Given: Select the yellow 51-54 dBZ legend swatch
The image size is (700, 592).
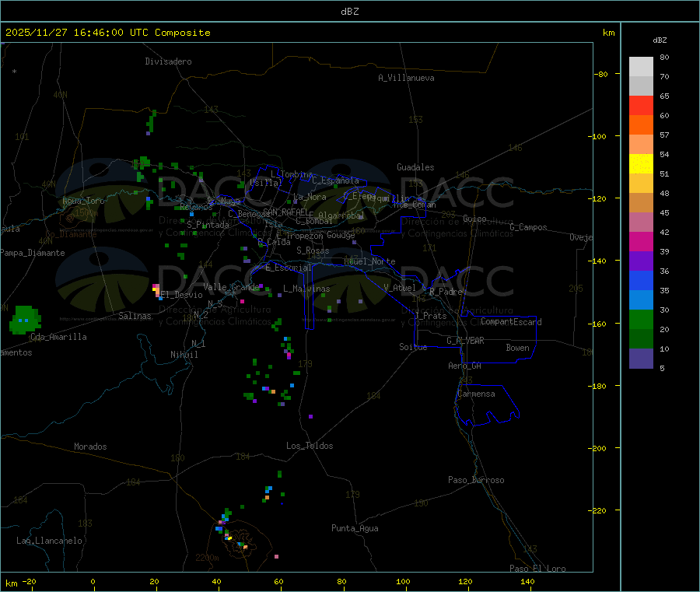Looking at the screenshot, I should tap(641, 164).
